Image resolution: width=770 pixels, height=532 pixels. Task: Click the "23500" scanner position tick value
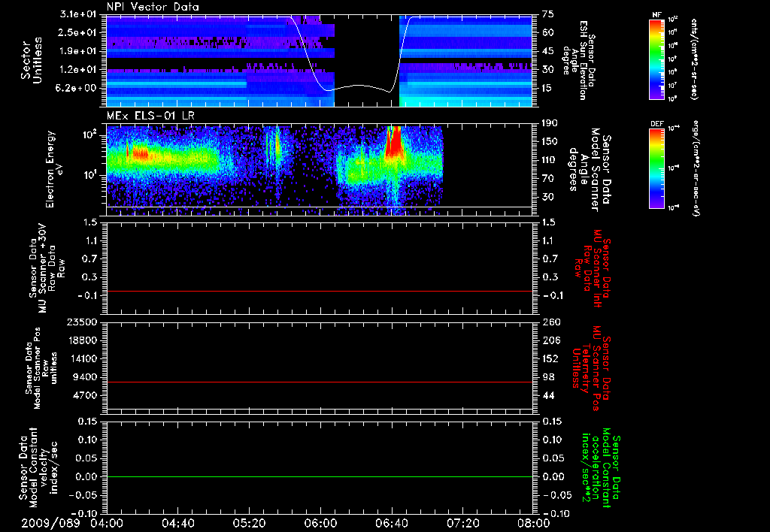click(80, 322)
